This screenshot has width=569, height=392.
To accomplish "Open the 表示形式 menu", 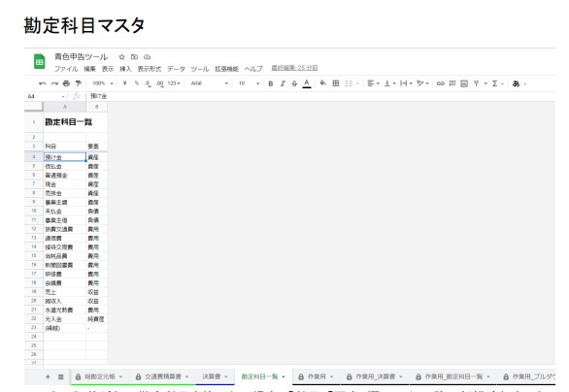I will pyautogui.click(x=150, y=69).
